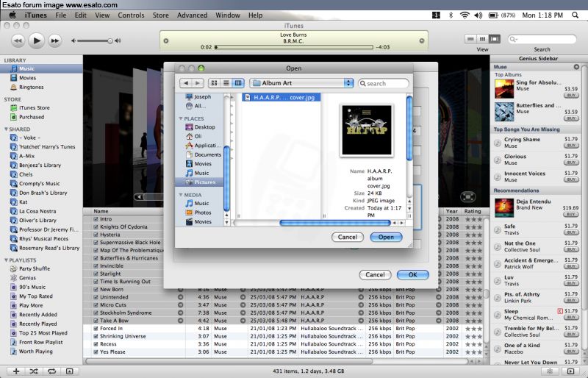Screen dimensions: 588x378
Task: Collapse the Playlists section in sidebar
Action: pyautogui.click(x=6, y=260)
